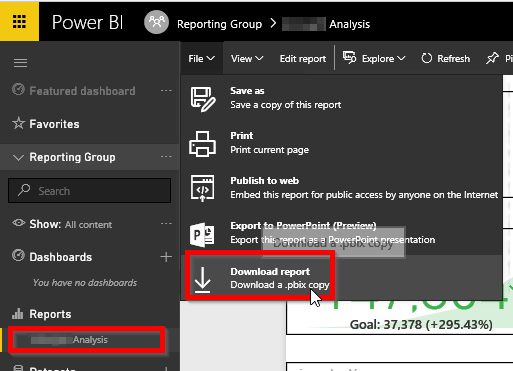Open the View menu dropdown
The image size is (513, 371).
(247, 59)
